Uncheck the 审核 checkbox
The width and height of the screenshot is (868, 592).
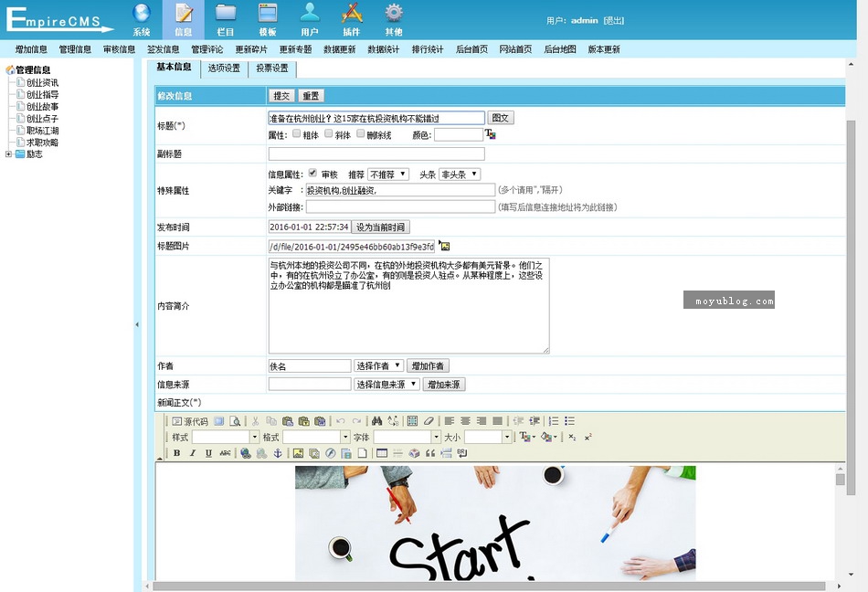pos(312,173)
